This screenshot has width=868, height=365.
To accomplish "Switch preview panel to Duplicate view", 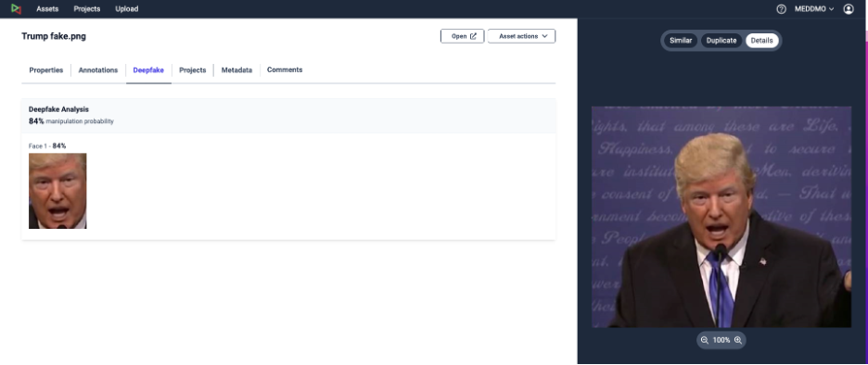I will point(721,41).
